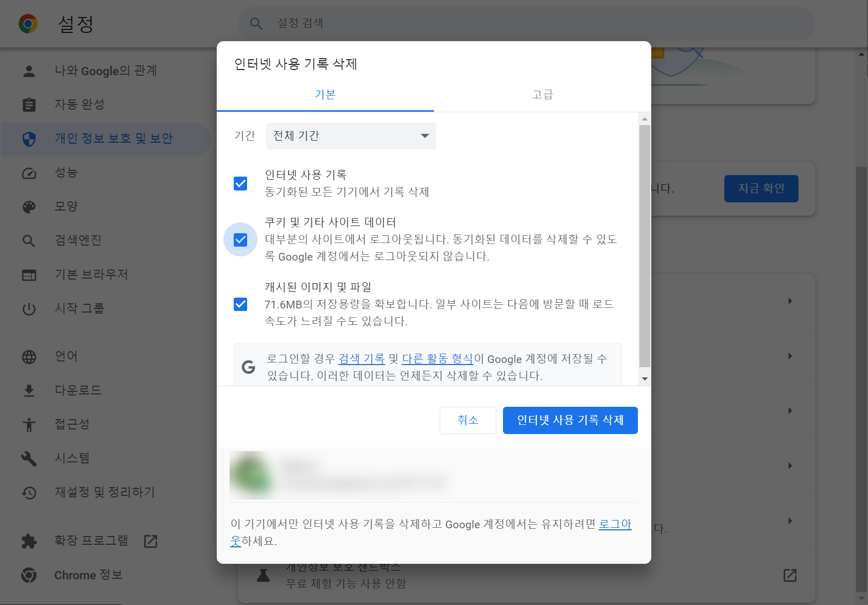Image resolution: width=868 pixels, height=605 pixels.
Task: Uncheck 쿠키 및 기타 사이트 데이터 checkbox
Action: pos(240,239)
